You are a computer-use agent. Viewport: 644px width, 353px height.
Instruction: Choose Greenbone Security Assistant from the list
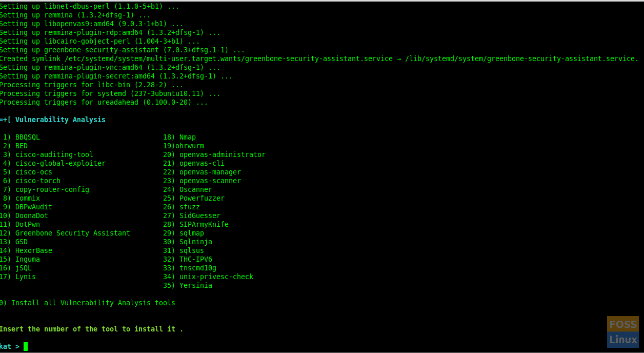(72, 233)
